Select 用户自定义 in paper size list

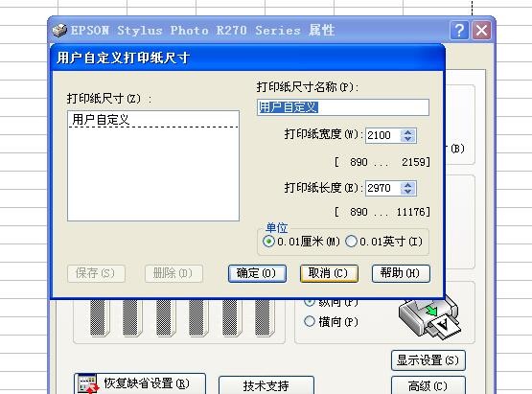pos(153,120)
